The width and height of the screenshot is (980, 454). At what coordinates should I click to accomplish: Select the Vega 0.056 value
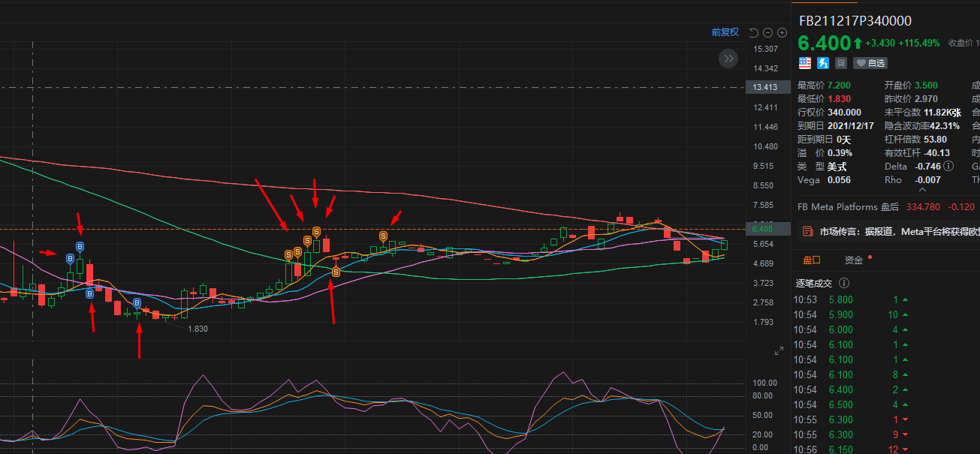coord(839,180)
